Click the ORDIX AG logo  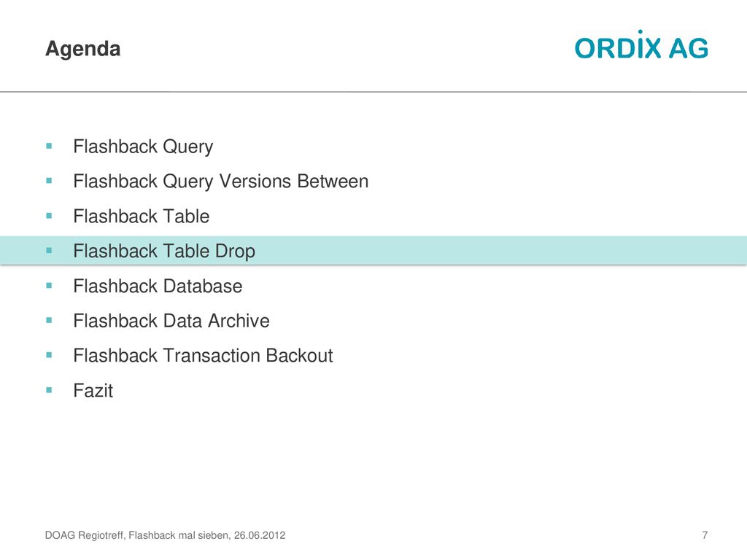641,44
